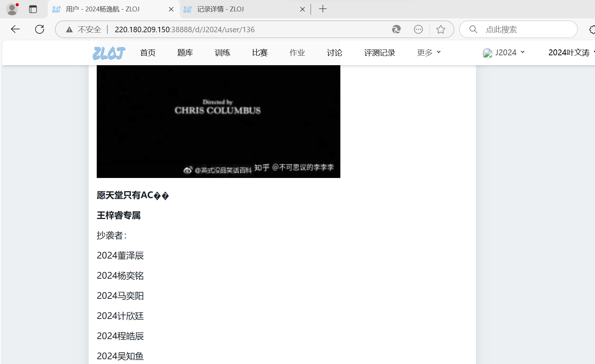Open a new tab with plus icon
The width and height of the screenshot is (595, 364).
pos(323,9)
